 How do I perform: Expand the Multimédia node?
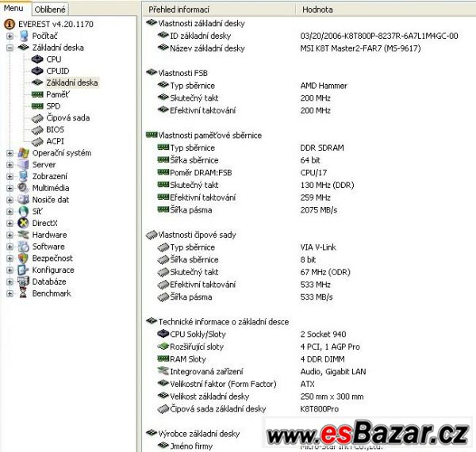coord(10,188)
